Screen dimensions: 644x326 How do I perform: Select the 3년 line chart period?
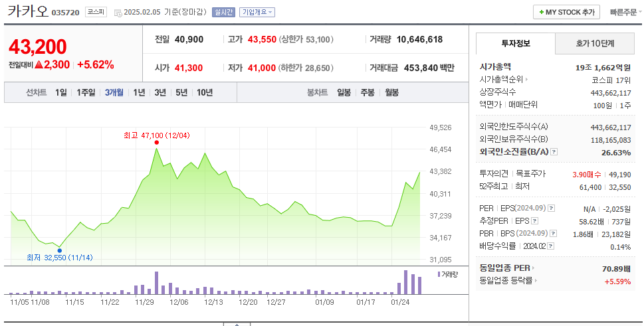[x=160, y=93]
